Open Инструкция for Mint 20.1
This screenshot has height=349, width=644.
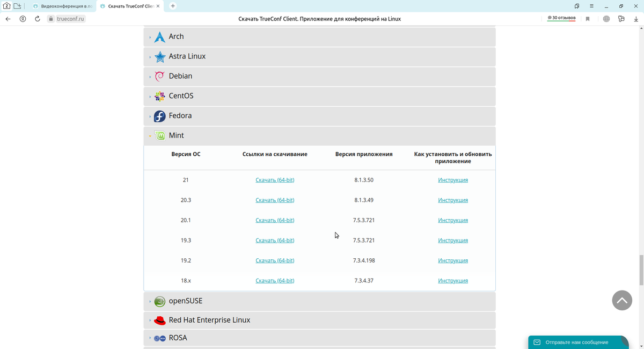pos(453,221)
